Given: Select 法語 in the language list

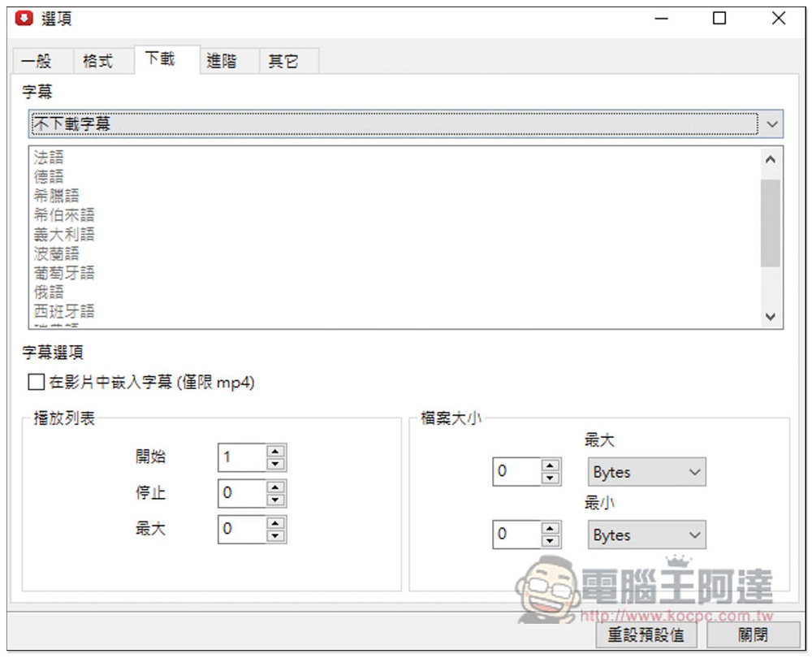Looking at the screenshot, I should [49, 157].
